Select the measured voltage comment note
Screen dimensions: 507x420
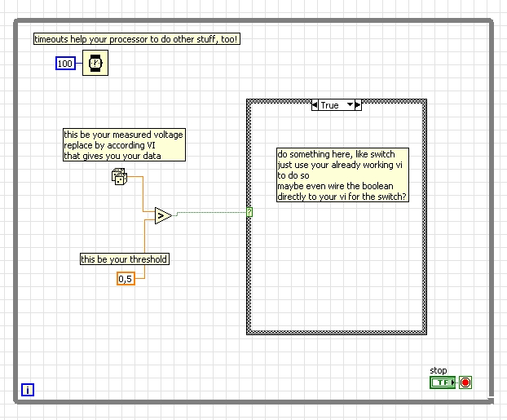[x=124, y=144]
